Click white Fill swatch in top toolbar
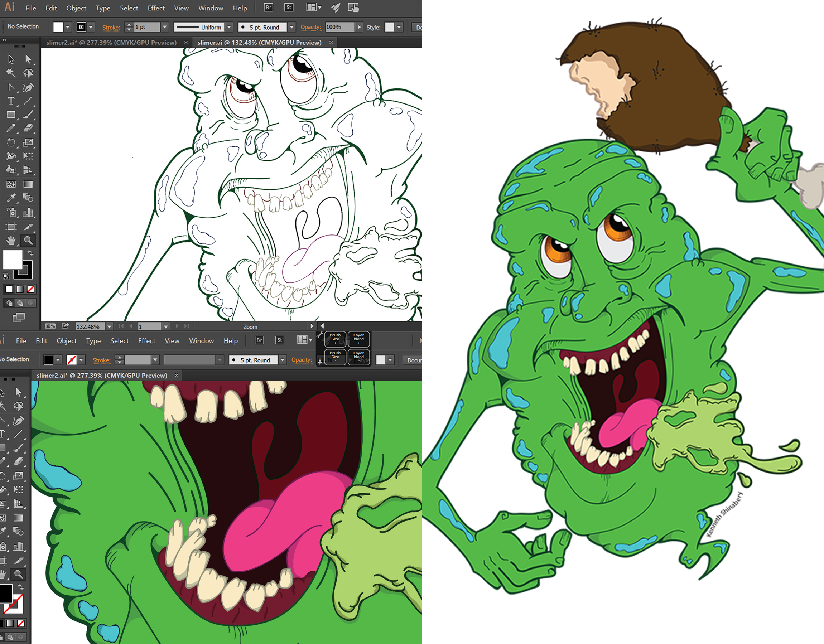Image resolution: width=824 pixels, height=644 pixels. click(x=13, y=260)
